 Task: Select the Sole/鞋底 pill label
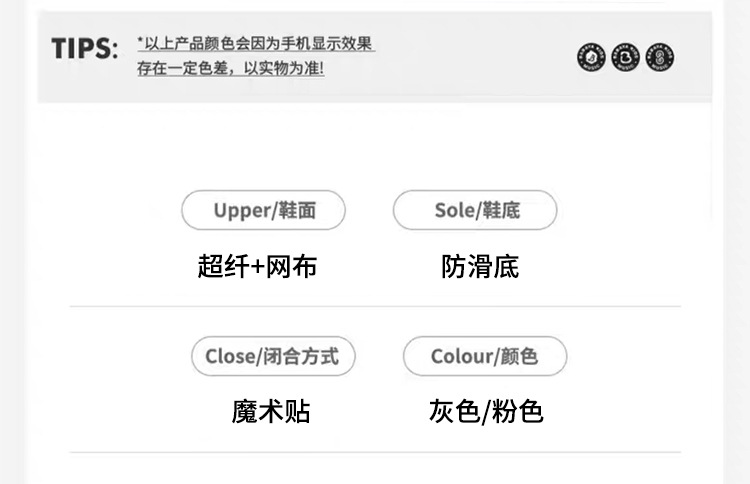click(x=475, y=211)
